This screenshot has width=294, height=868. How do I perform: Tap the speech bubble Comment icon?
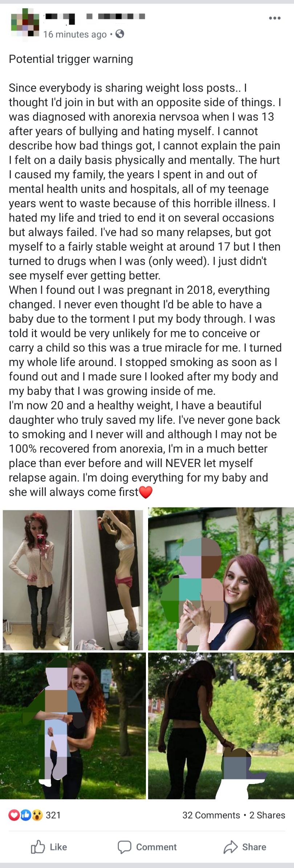[124, 847]
